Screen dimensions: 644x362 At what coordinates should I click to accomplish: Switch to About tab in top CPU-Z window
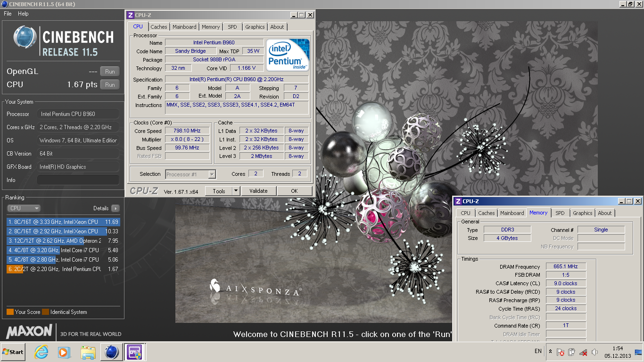(x=277, y=27)
